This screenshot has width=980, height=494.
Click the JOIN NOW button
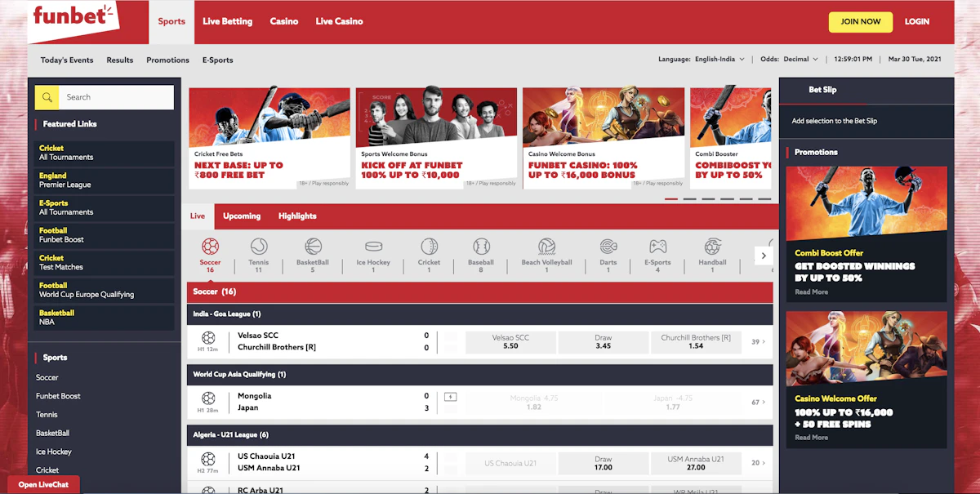click(x=860, y=22)
